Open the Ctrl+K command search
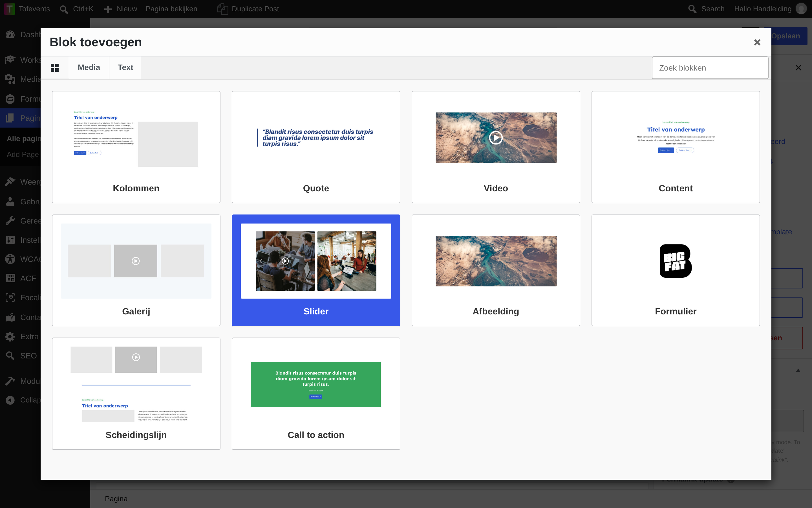This screenshot has height=508, width=812. (77, 9)
